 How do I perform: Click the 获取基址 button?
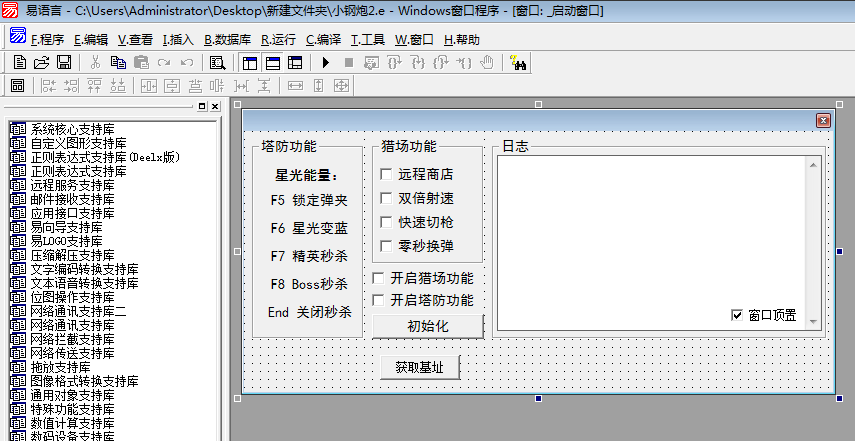420,367
